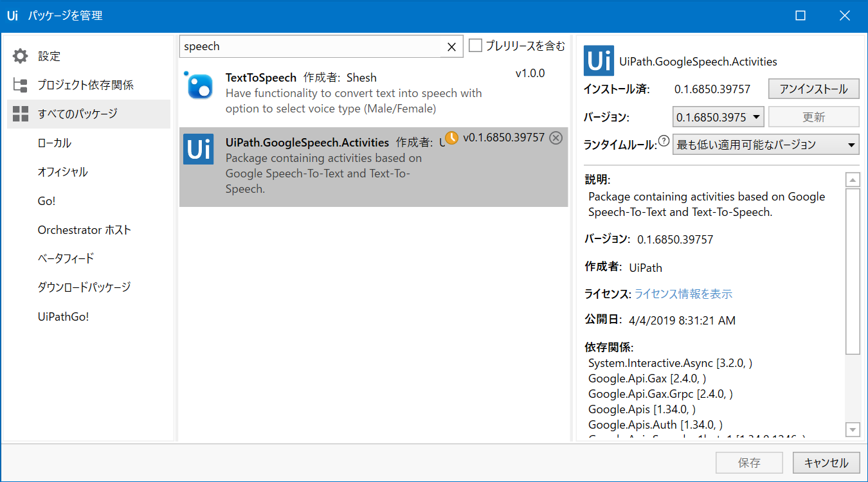Close the package manager window

click(x=845, y=15)
